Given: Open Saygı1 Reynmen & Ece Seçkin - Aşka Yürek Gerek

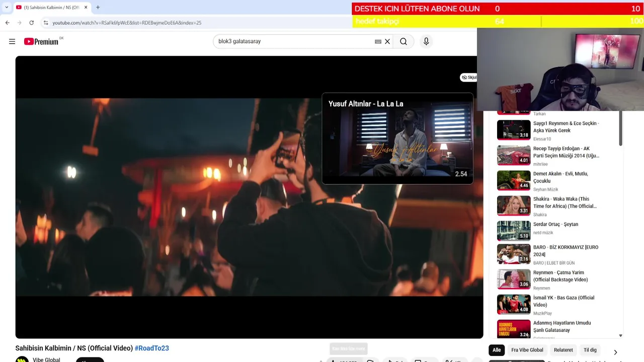Looking at the screenshot, I should [566, 127].
